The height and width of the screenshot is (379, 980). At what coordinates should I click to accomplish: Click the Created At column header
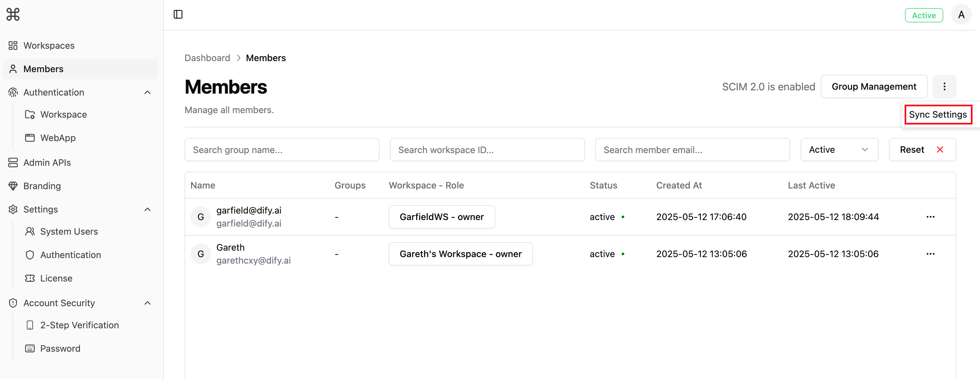click(x=679, y=185)
